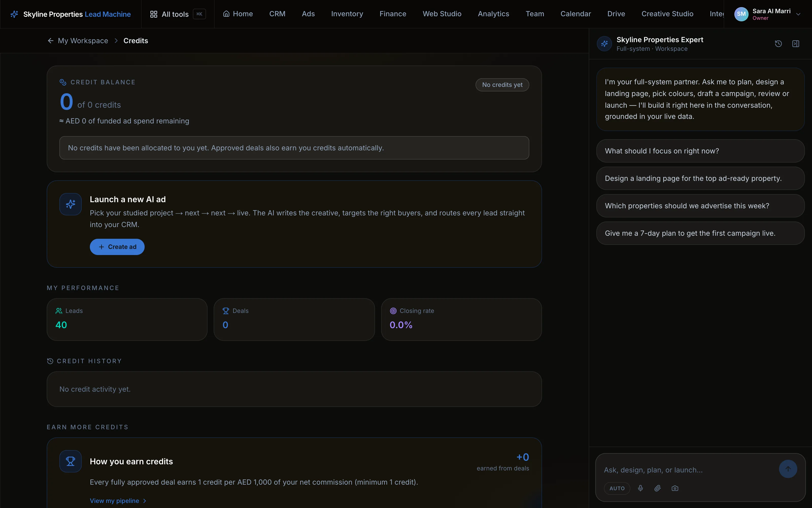The height and width of the screenshot is (508, 812).
Task: Open Creative Studio from the navigation
Action: point(667,14)
